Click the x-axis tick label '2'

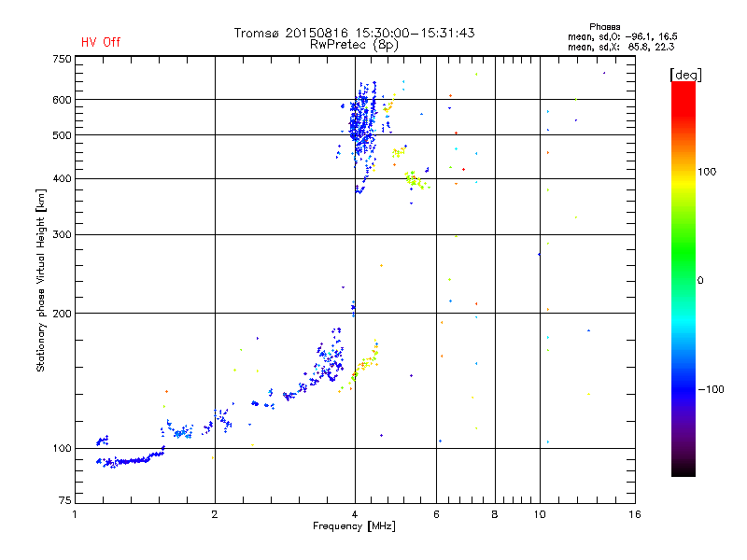pos(215,514)
